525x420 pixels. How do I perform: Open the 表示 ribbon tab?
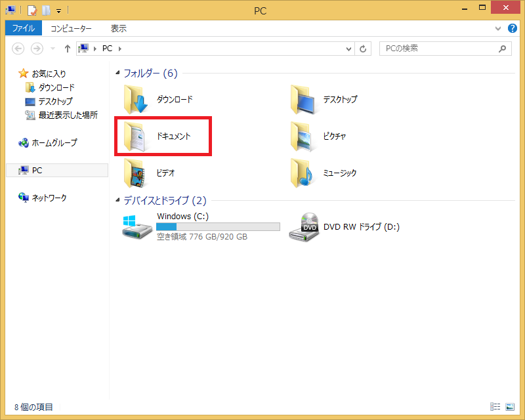click(118, 28)
